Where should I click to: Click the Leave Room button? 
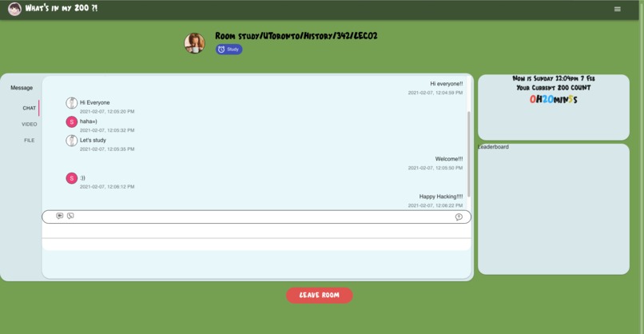319,295
